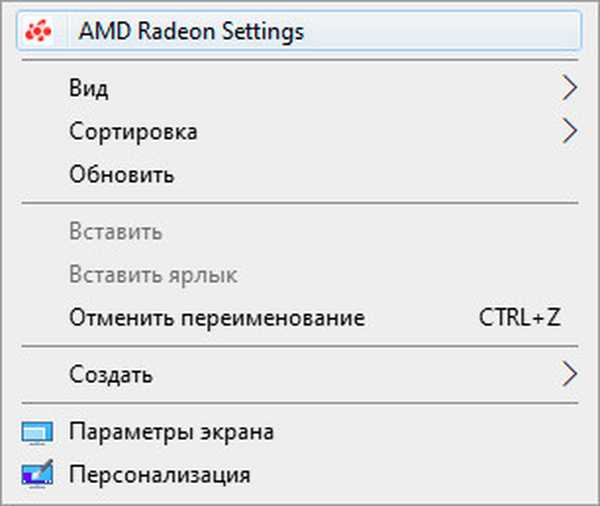Select the Сортировка menu item text
Image resolution: width=600 pixels, height=506 pixels.
133,131
